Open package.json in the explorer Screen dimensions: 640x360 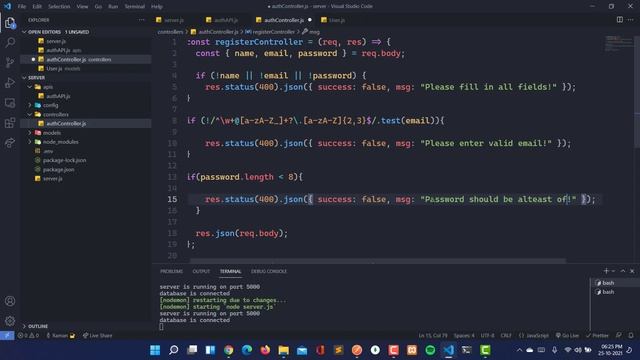pos(58,169)
